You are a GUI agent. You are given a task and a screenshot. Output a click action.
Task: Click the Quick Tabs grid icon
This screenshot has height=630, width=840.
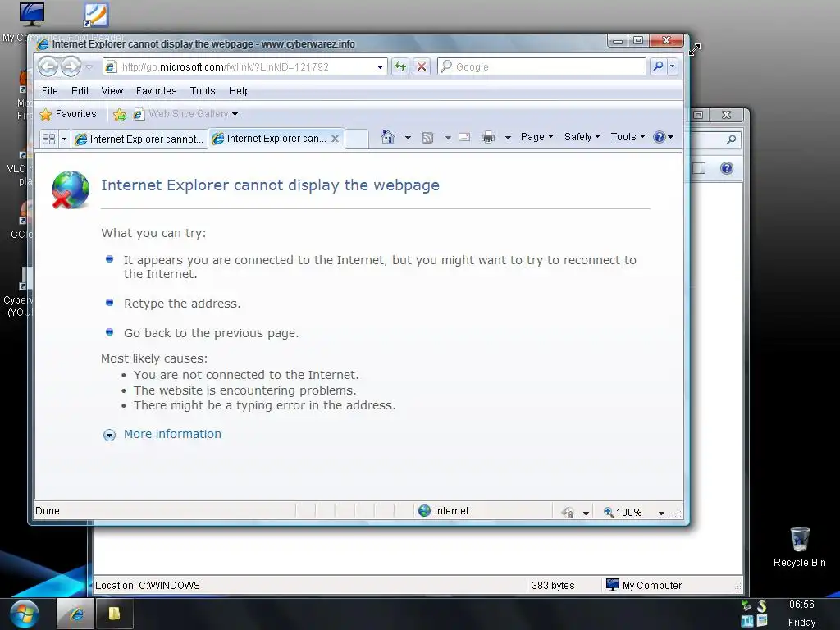pyautogui.click(x=48, y=139)
